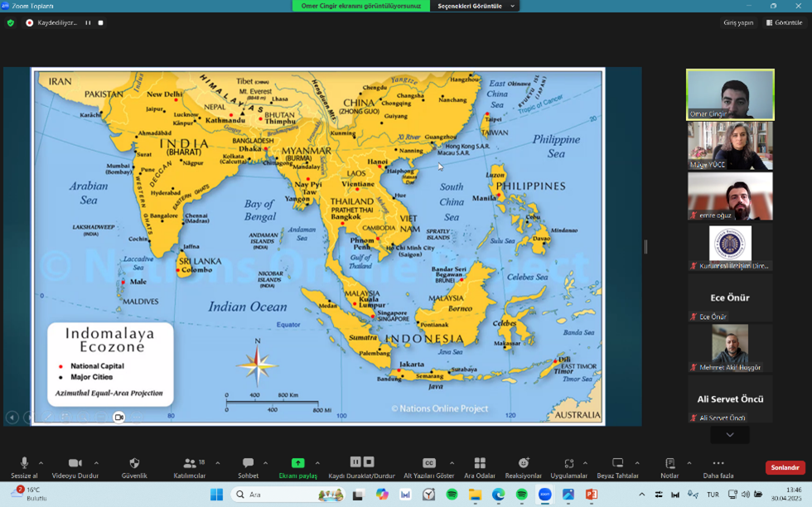
Task: Select the Ece Önür participant tile
Action: pos(730,297)
